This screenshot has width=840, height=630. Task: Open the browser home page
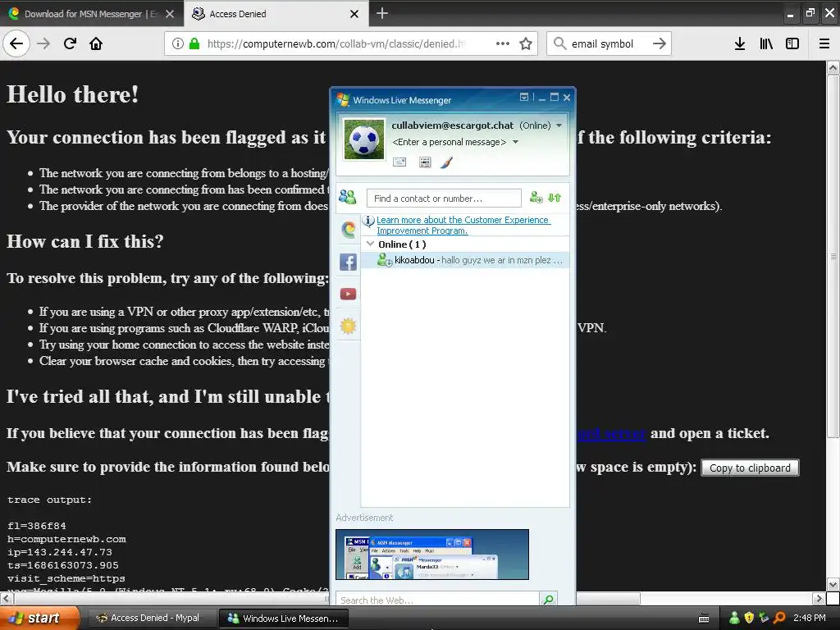tap(96, 43)
